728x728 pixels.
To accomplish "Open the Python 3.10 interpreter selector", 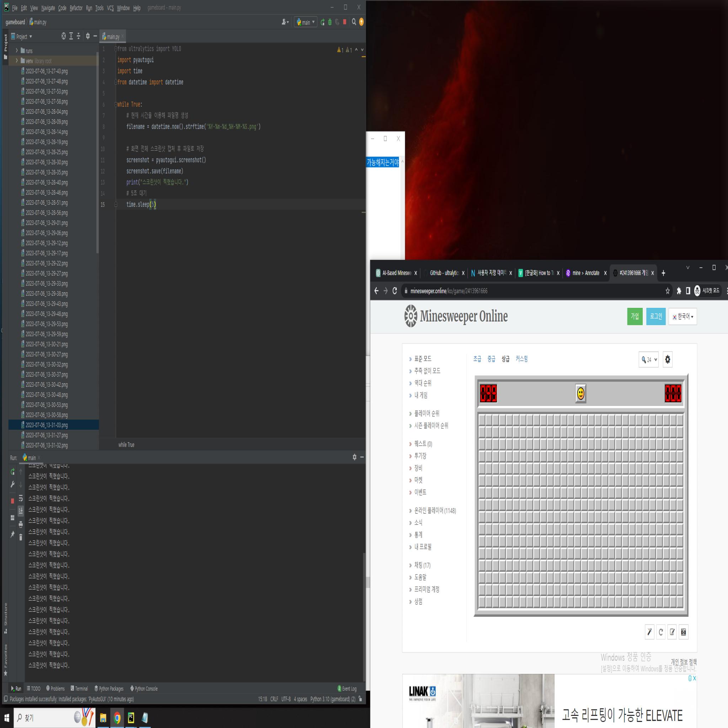I will point(333,699).
